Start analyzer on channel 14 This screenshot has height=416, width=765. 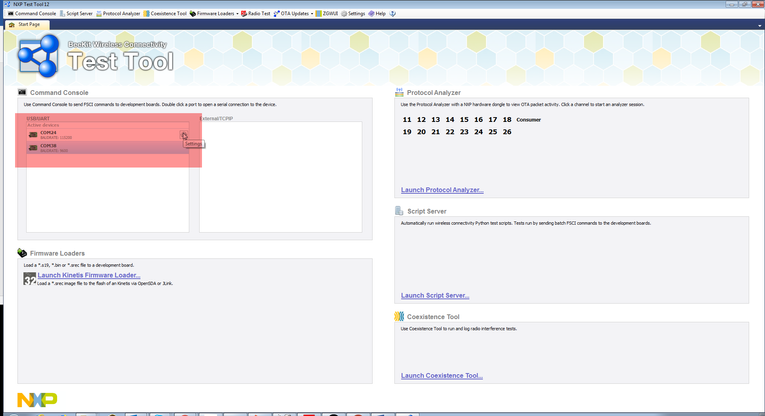click(x=450, y=119)
